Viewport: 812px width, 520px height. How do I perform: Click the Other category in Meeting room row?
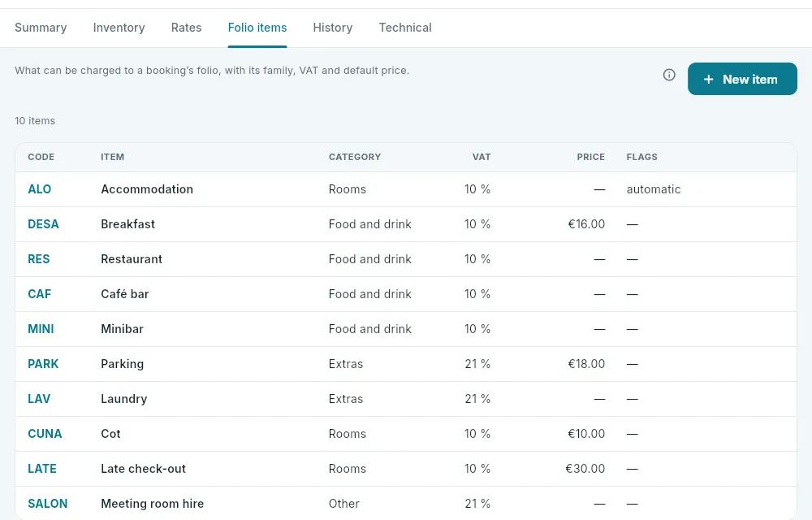click(343, 504)
